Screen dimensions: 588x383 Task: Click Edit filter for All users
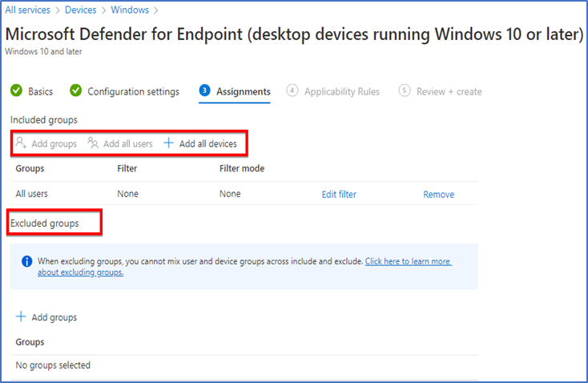[339, 195]
